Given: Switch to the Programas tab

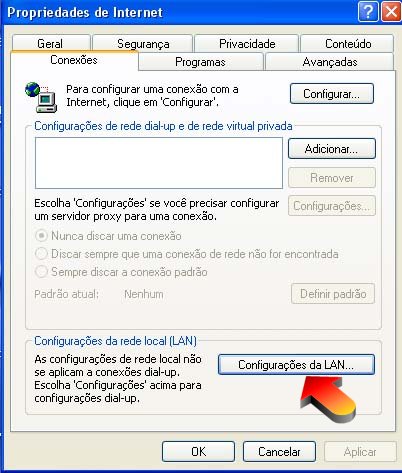Looking at the screenshot, I should pos(201,62).
